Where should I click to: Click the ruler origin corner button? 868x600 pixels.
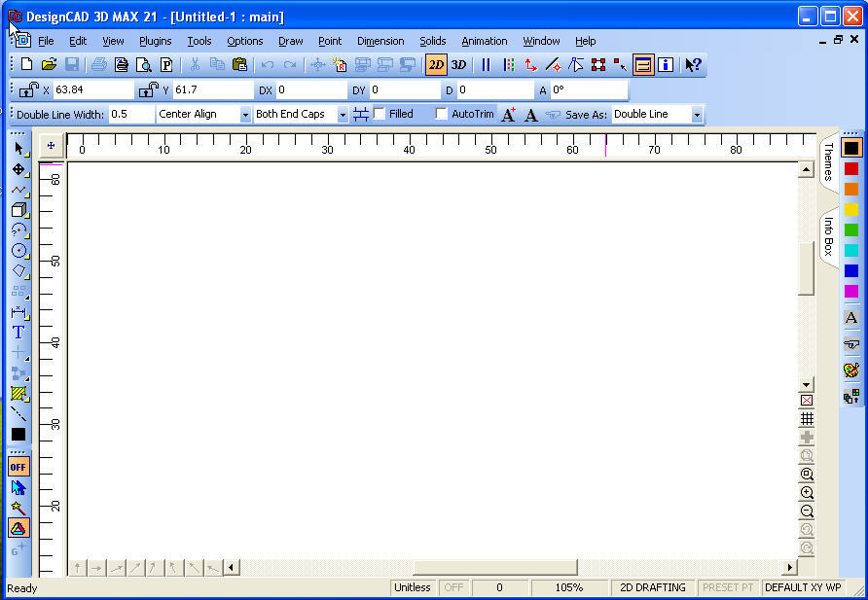pyautogui.click(x=51, y=146)
